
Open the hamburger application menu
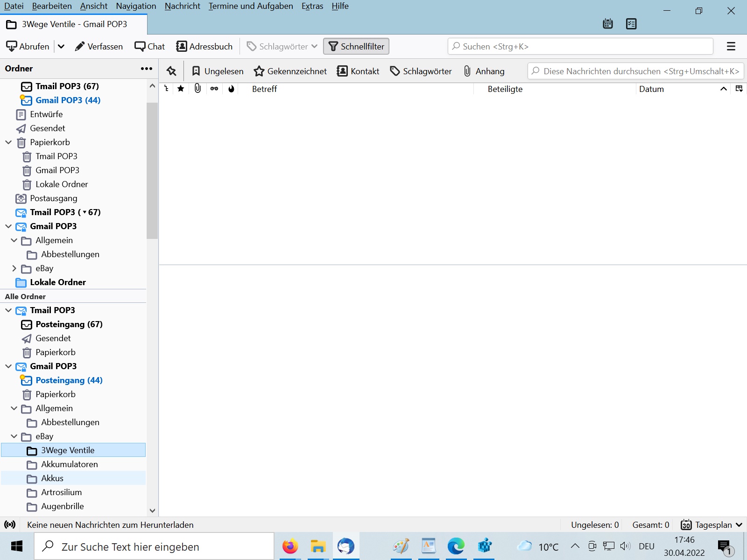tap(731, 46)
